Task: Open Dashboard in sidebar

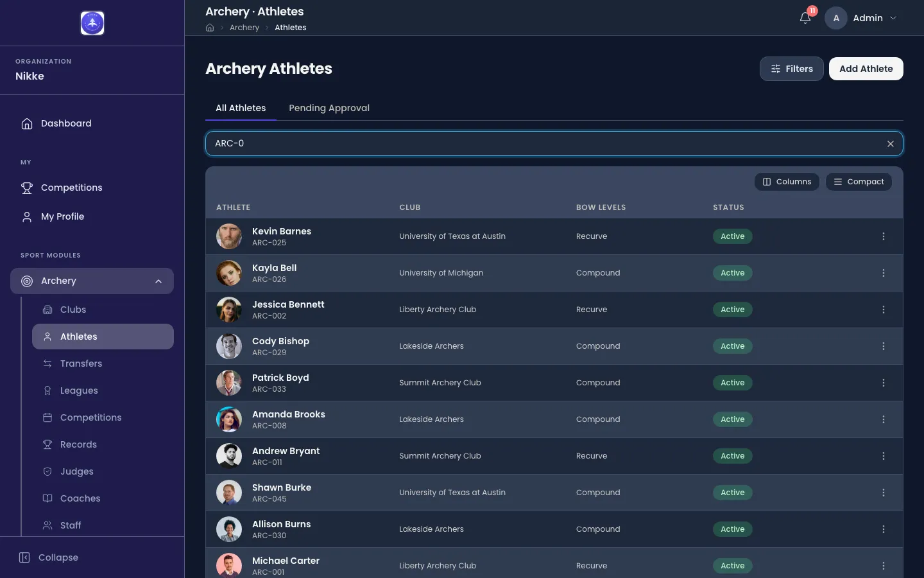Action: pos(92,123)
